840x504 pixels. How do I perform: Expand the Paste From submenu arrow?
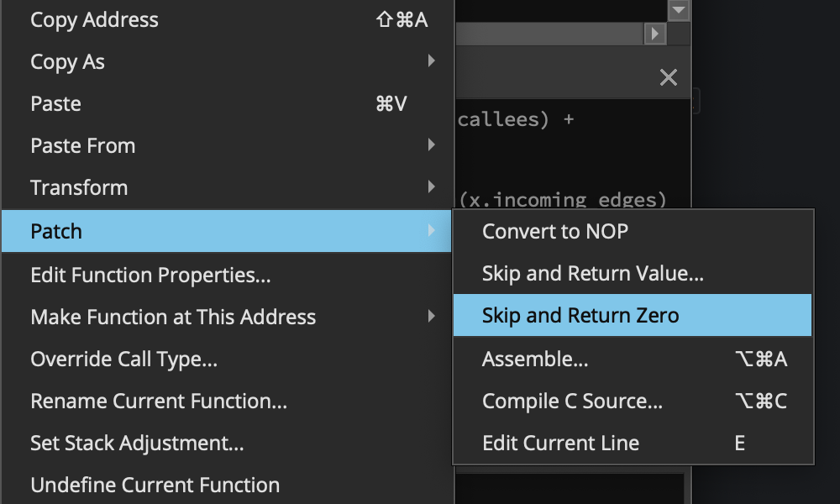coord(431,145)
